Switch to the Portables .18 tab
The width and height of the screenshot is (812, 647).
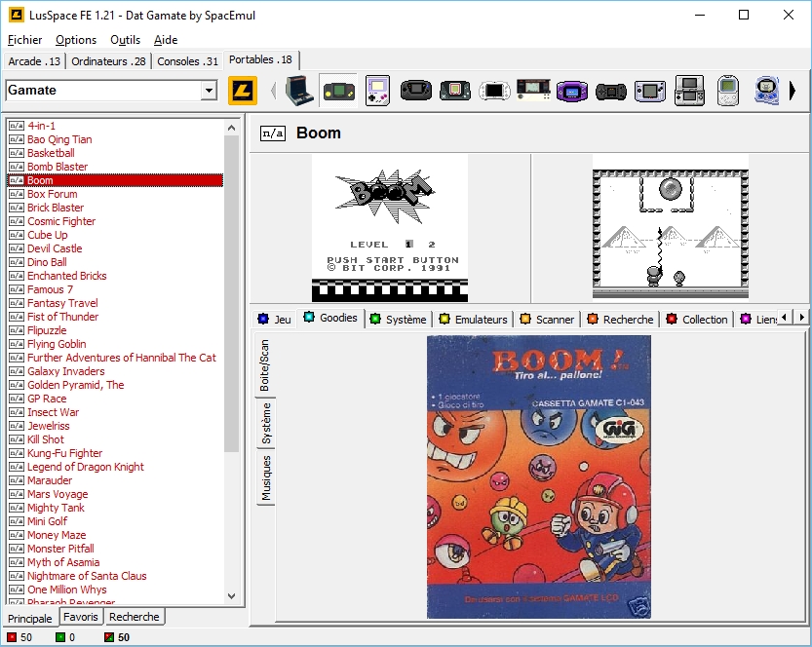tap(261, 59)
